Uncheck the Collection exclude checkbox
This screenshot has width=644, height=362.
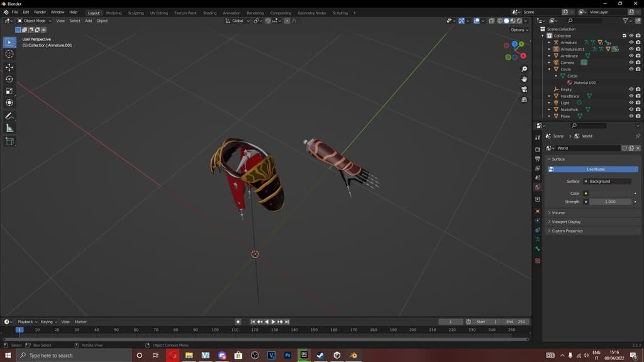click(x=625, y=36)
